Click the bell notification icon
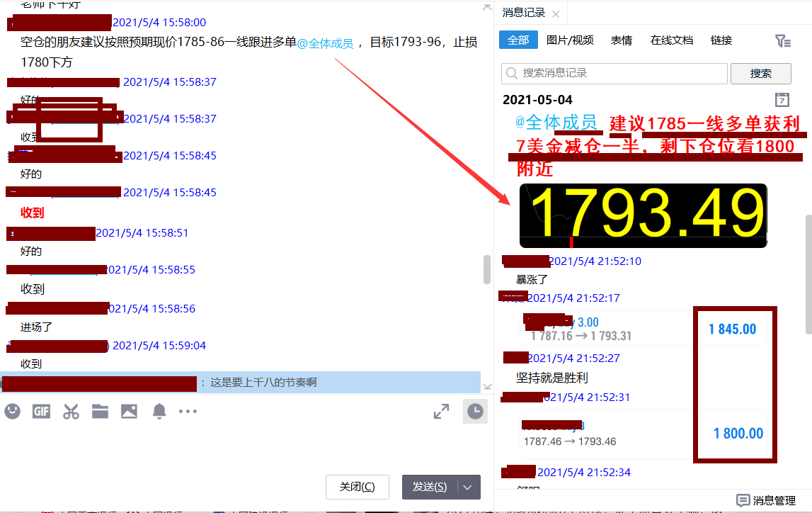Screen dimensions: 812x513 [x=159, y=412]
